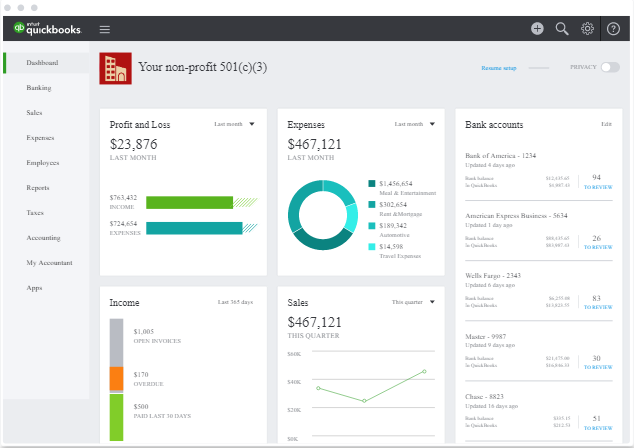Image resolution: width=634 pixels, height=448 pixels.
Task: Select Meal & Entertainment legend swatch
Action: tap(372, 184)
